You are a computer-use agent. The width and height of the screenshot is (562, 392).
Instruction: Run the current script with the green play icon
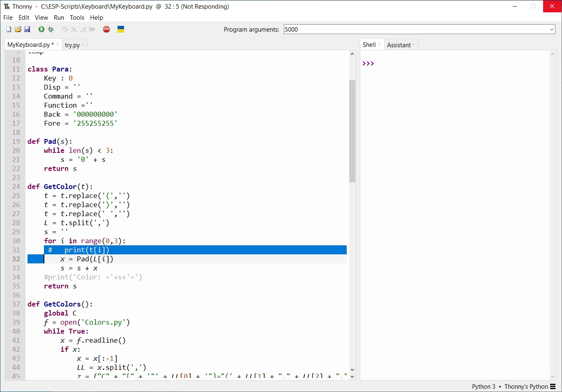[41, 29]
